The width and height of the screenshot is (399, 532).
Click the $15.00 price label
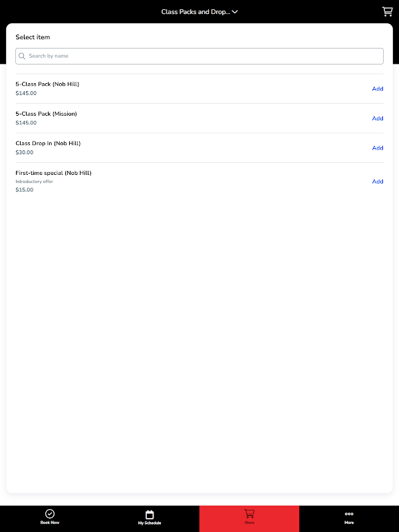pyautogui.click(x=25, y=190)
